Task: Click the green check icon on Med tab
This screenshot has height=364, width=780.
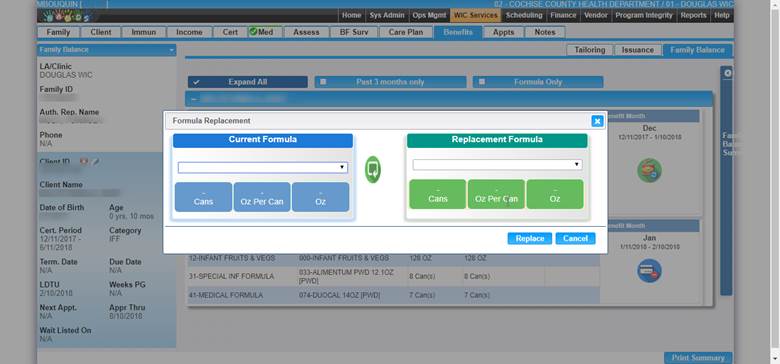Action: tap(253, 32)
